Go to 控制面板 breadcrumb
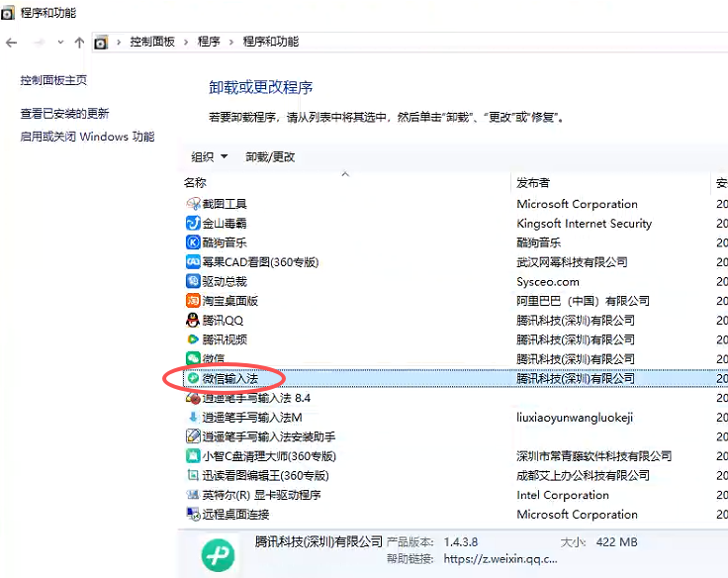This screenshot has width=728, height=578. pyautogui.click(x=152, y=42)
